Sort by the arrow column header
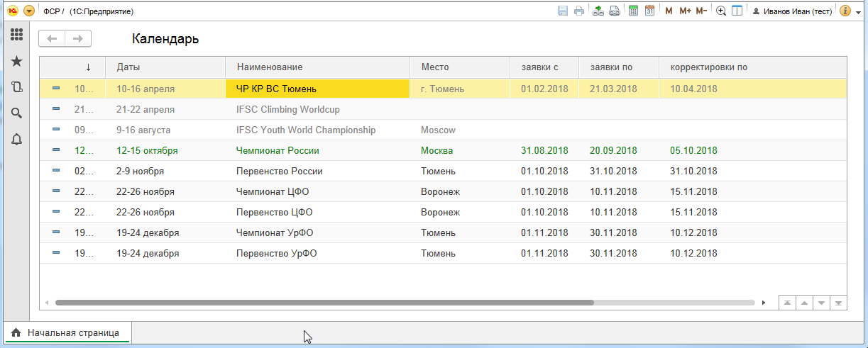The image size is (868, 348). 88,67
